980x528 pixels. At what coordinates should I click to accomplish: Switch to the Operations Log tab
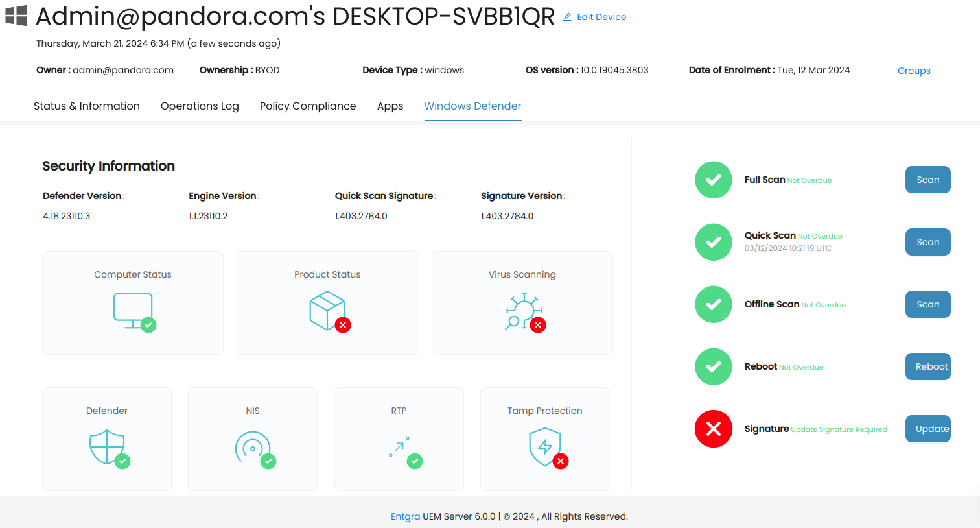click(200, 106)
